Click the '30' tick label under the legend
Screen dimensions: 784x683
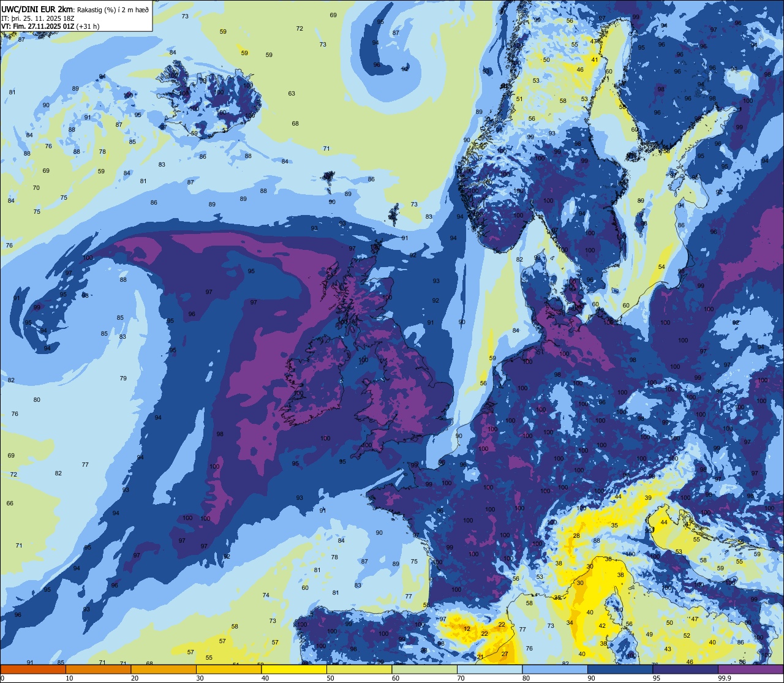coord(200,678)
